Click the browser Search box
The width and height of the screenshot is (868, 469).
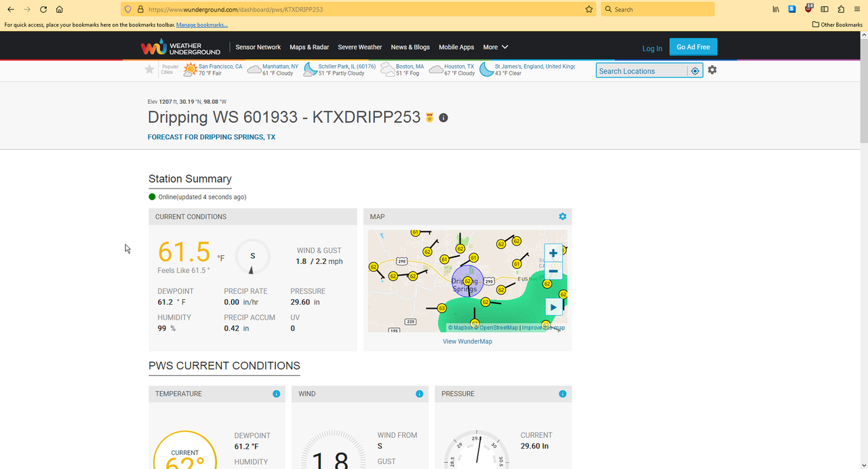coord(658,10)
